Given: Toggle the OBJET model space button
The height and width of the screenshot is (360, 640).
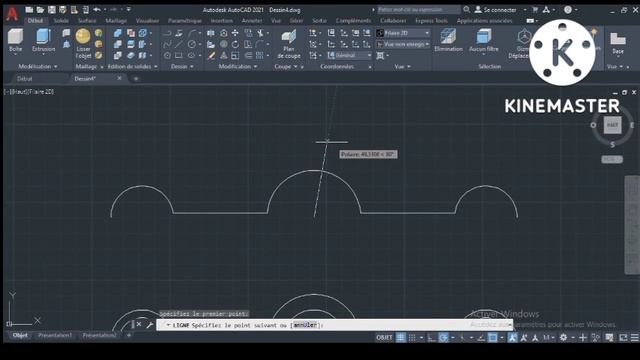Looking at the screenshot, I should tap(384, 338).
